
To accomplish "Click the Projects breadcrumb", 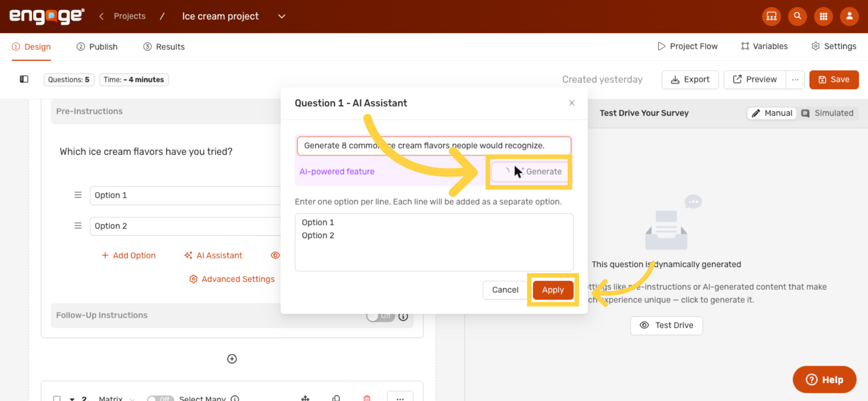I will [x=130, y=16].
